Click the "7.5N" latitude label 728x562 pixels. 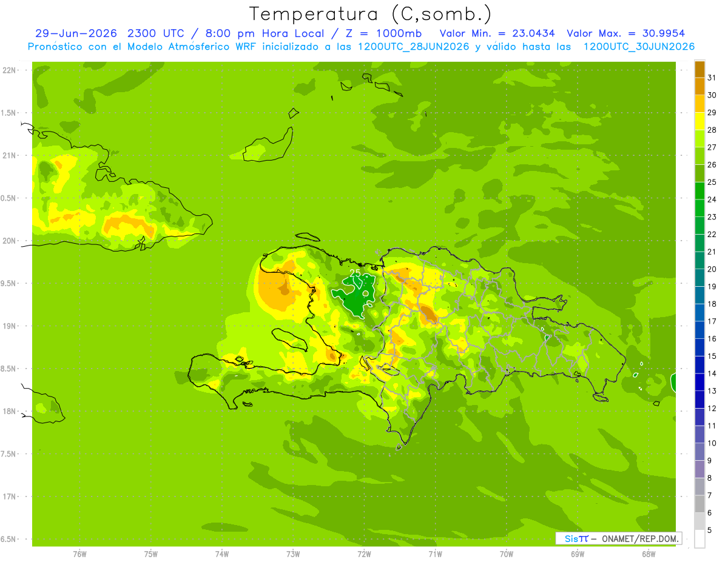coord(9,454)
